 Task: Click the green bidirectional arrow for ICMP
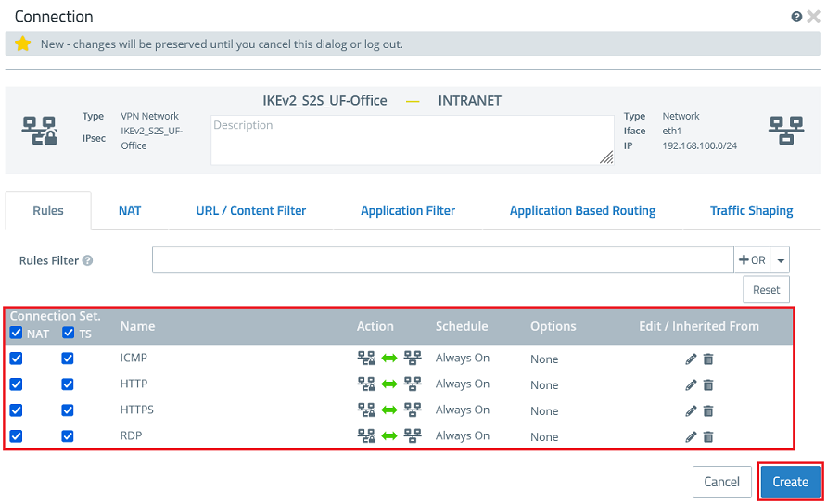(389, 359)
